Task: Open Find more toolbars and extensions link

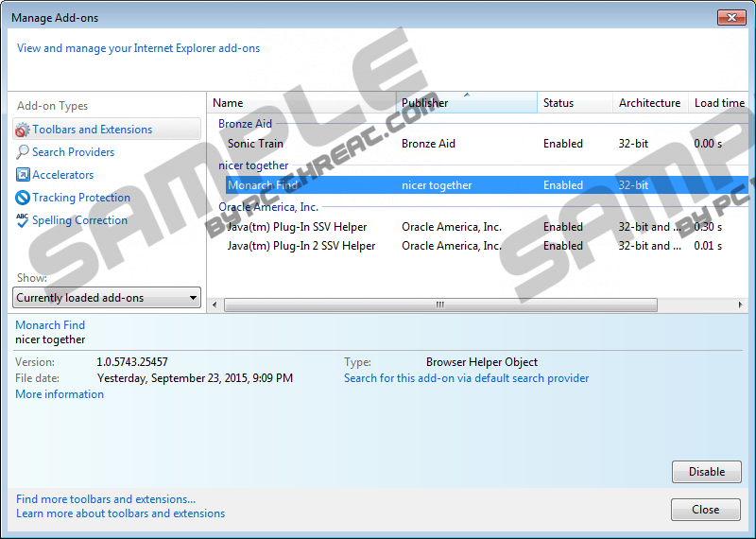Action: pos(106,499)
